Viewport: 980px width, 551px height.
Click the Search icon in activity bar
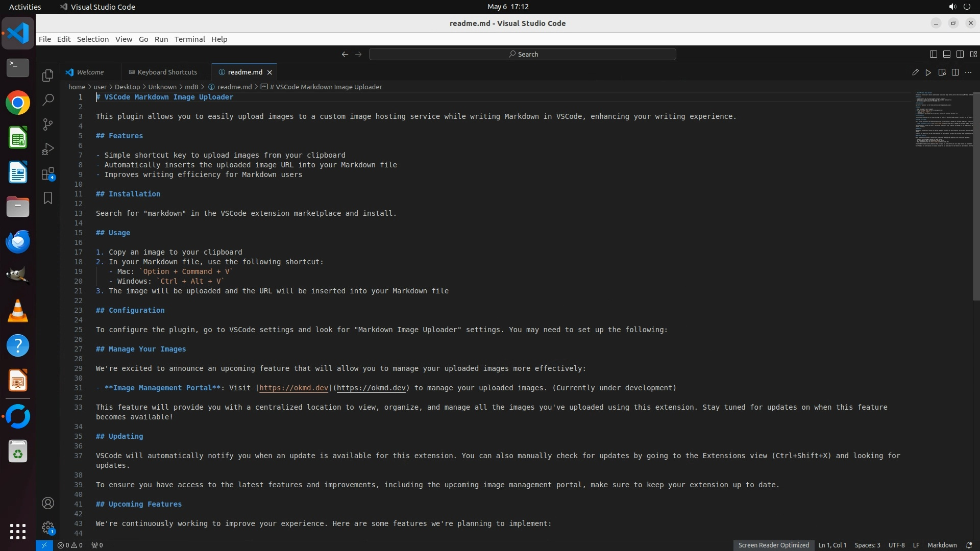[x=48, y=100]
